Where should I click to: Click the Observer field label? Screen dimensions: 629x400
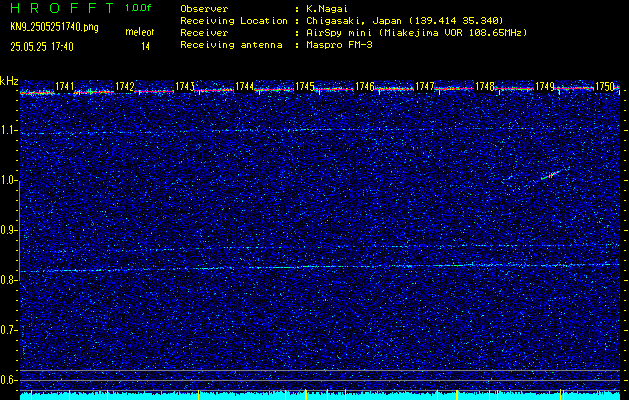coord(204,9)
